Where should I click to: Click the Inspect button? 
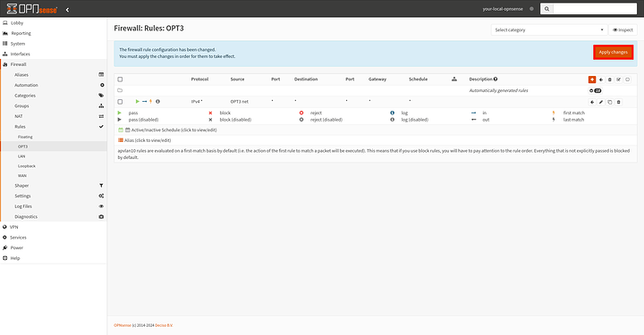coord(623,30)
